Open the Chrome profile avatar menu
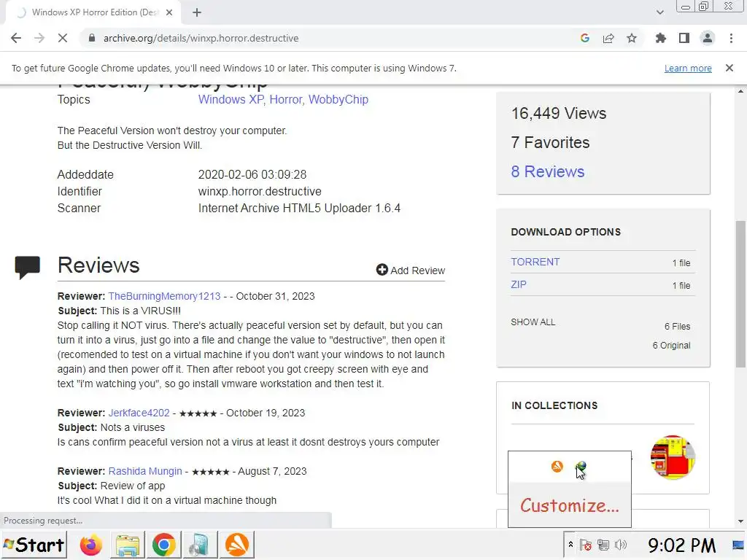This screenshot has width=747, height=560. click(708, 38)
